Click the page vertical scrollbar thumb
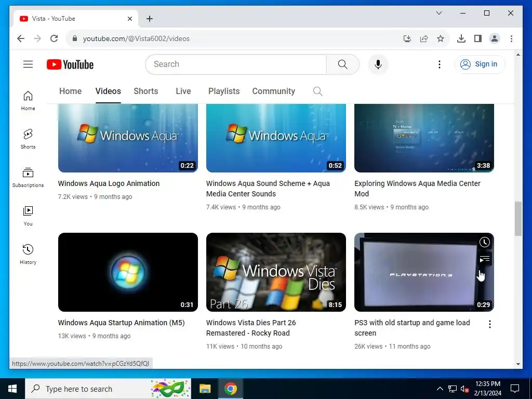 (518, 219)
